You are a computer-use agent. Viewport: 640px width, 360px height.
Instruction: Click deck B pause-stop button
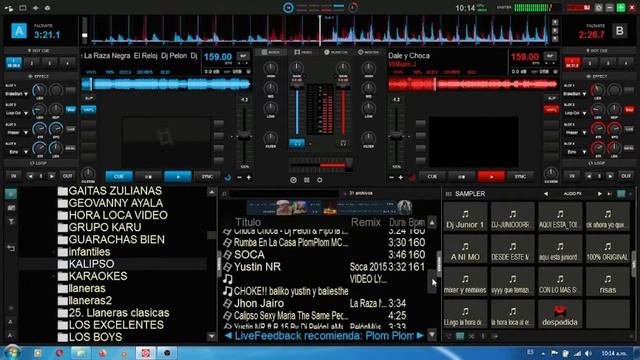click(x=462, y=177)
